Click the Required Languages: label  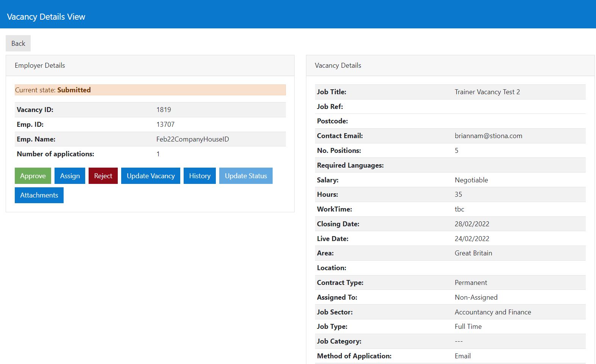coord(350,165)
